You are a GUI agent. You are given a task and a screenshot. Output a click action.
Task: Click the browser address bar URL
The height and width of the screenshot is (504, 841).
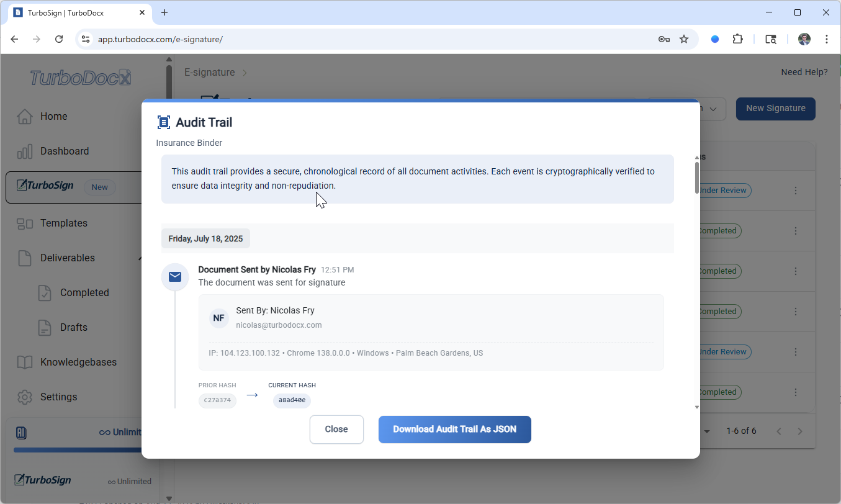pos(160,39)
